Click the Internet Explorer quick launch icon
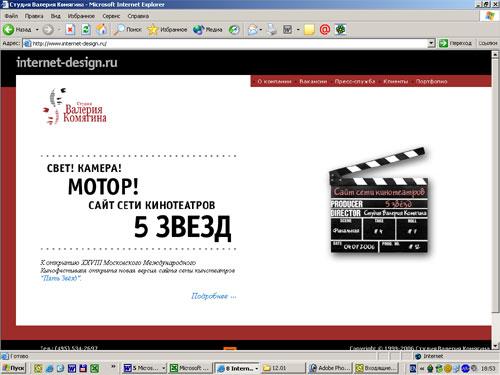The image size is (500, 375). (x=49, y=368)
